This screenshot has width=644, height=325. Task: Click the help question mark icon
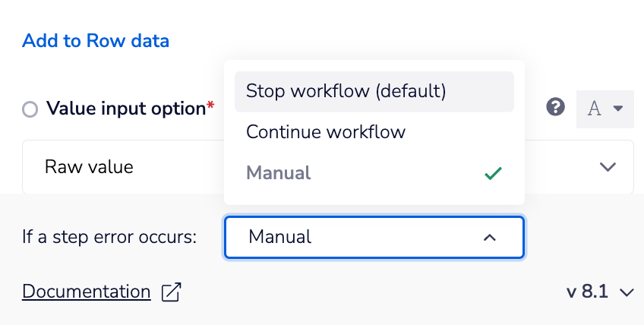(556, 108)
